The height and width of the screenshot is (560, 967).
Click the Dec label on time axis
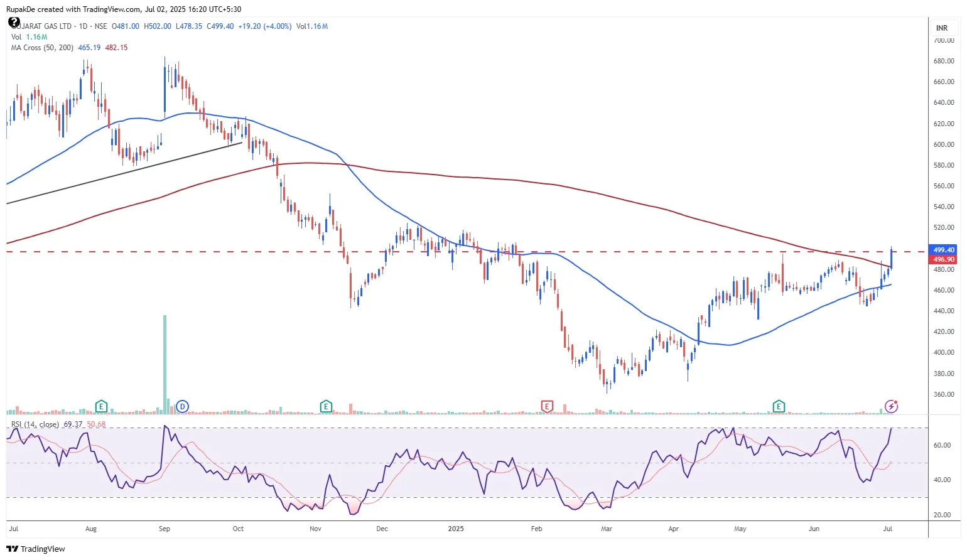point(382,529)
